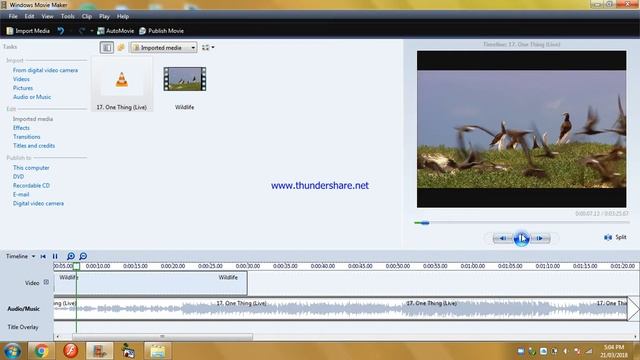The height and width of the screenshot is (360, 640).
Task: Publish to DVD
Action: 18,177
